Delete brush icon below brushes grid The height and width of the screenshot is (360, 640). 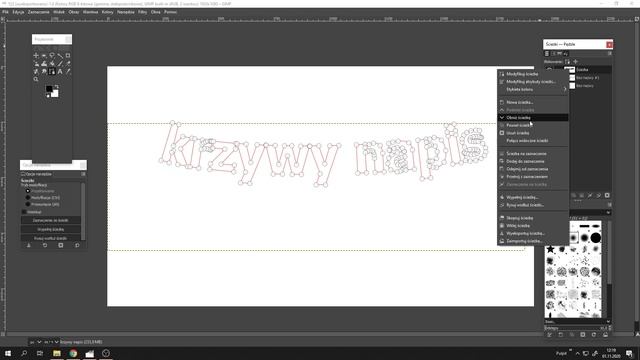tap(583, 334)
